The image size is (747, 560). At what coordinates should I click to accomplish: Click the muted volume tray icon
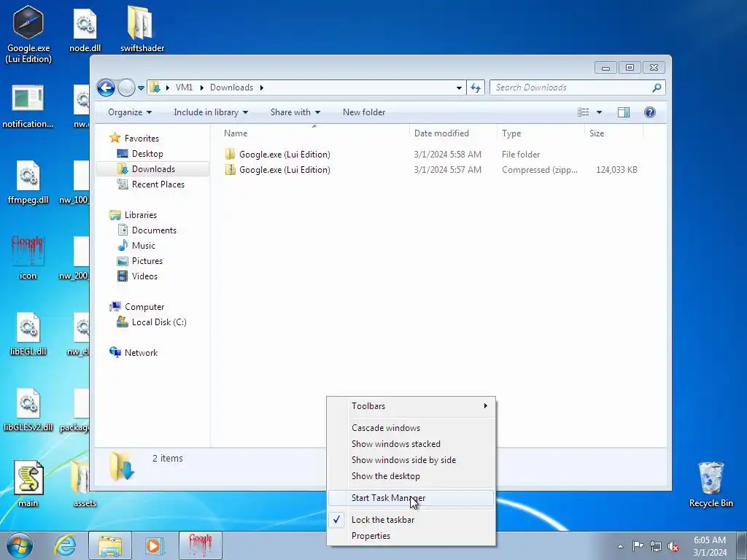click(673, 545)
